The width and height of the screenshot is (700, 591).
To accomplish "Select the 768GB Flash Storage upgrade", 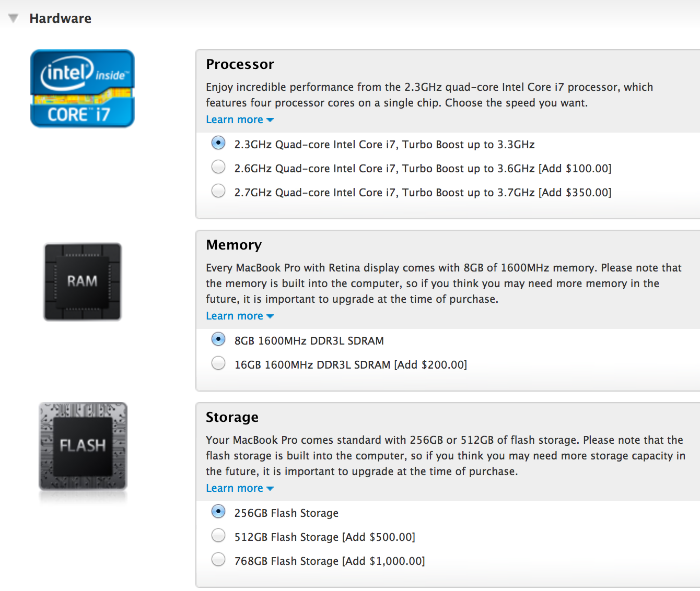I will [x=218, y=559].
